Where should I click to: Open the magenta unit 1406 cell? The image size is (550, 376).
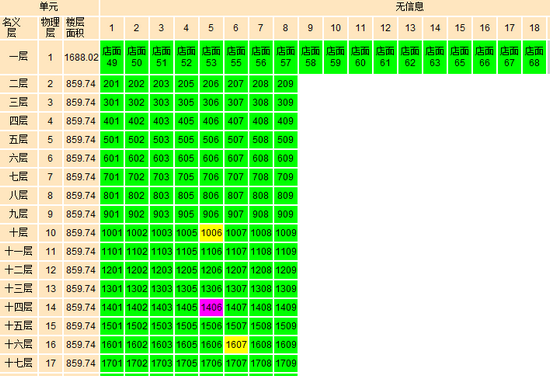(x=211, y=308)
